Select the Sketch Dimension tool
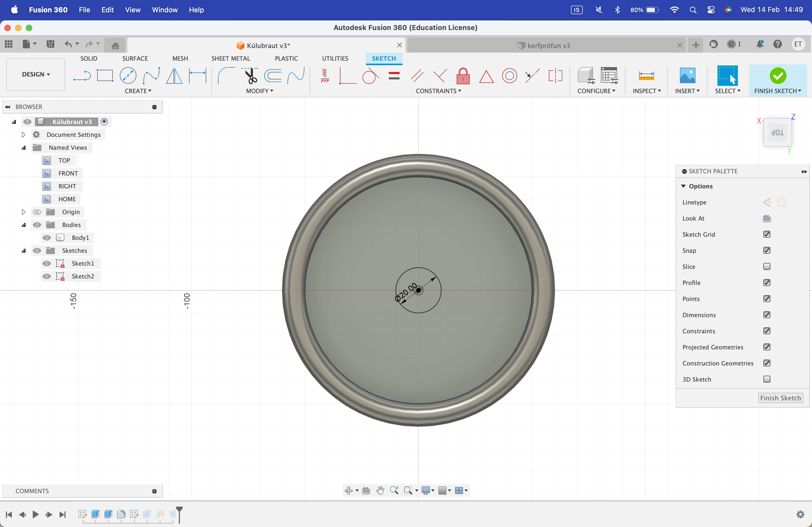The image size is (812, 527). pyautogui.click(x=198, y=76)
